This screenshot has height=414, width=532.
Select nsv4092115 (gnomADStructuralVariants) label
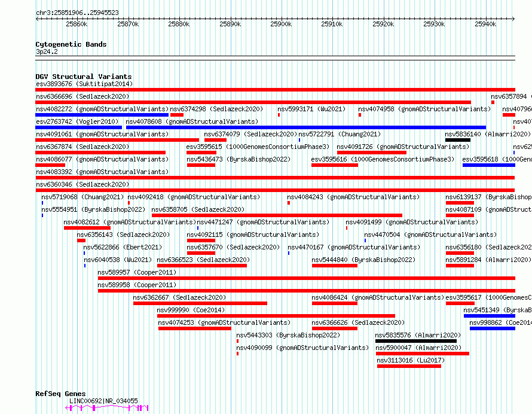(x=253, y=235)
